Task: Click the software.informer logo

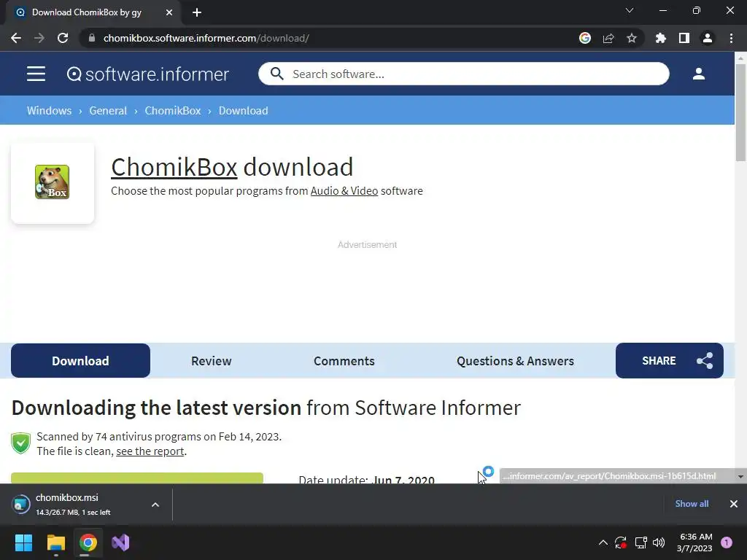Action: pos(147,74)
